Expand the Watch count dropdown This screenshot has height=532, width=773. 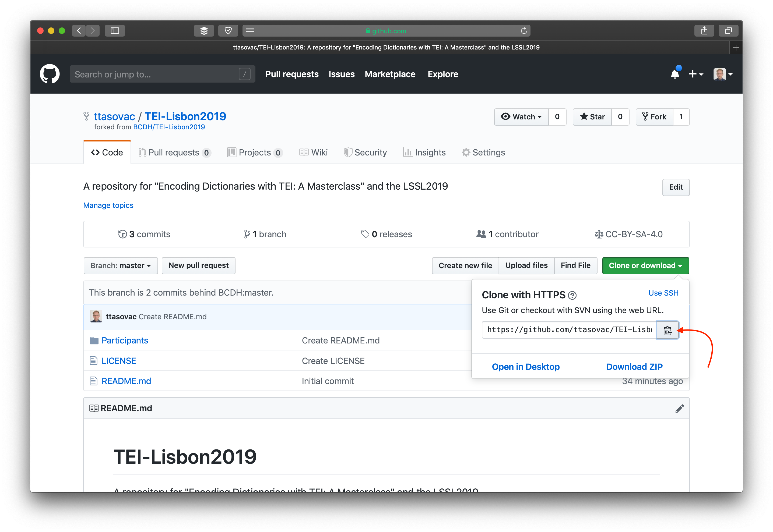click(x=520, y=117)
